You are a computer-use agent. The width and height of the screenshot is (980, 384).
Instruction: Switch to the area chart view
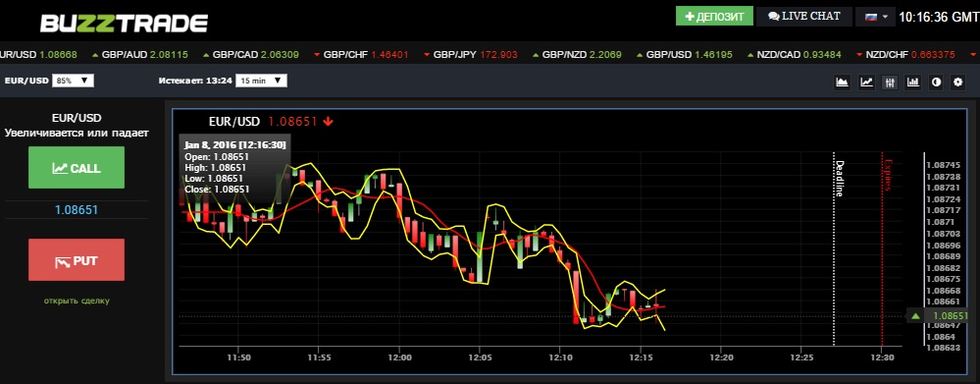(843, 82)
